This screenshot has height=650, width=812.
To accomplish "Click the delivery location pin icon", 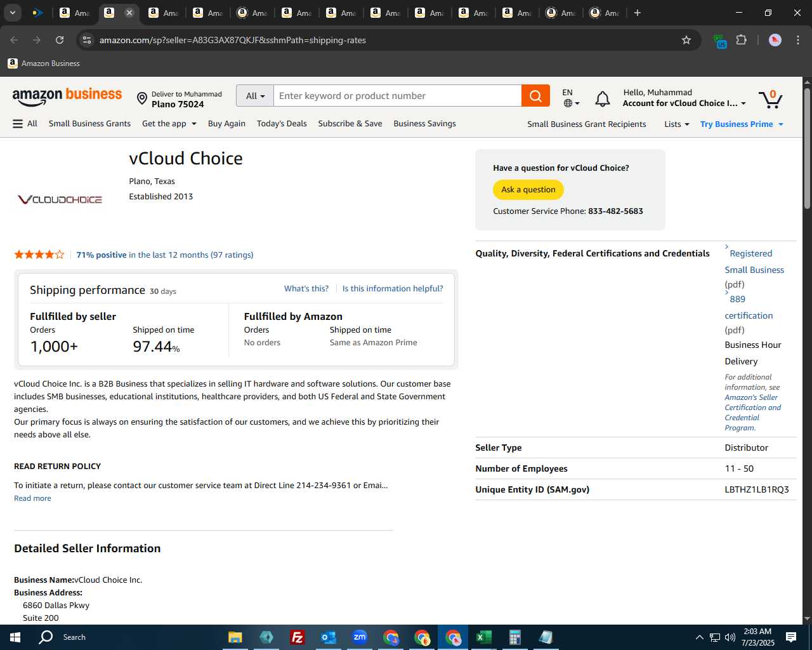I will click(142, 98).
